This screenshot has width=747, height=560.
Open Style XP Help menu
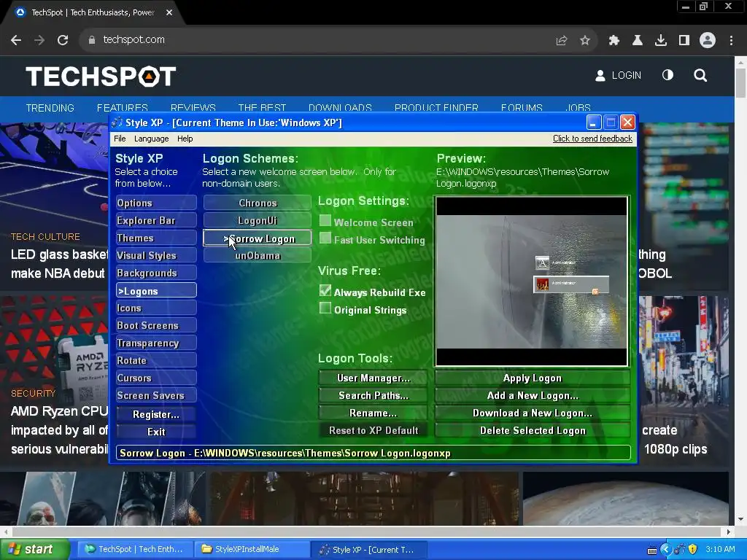[185, 139]
